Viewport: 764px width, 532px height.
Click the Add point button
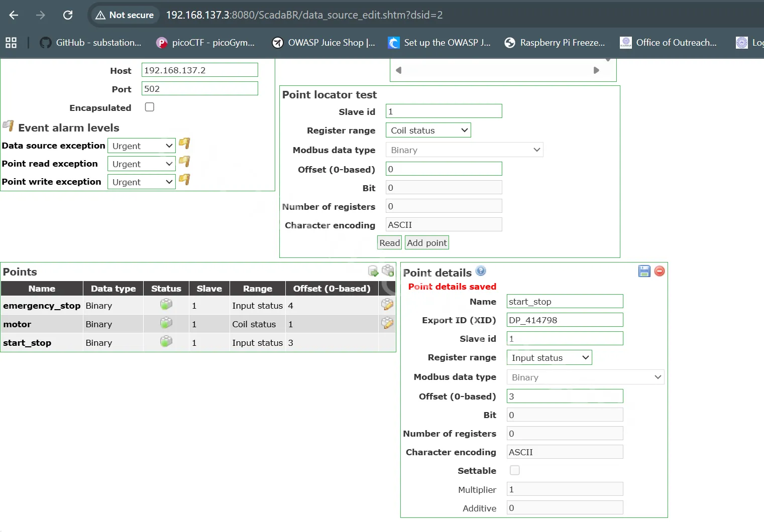pos(427,243)
